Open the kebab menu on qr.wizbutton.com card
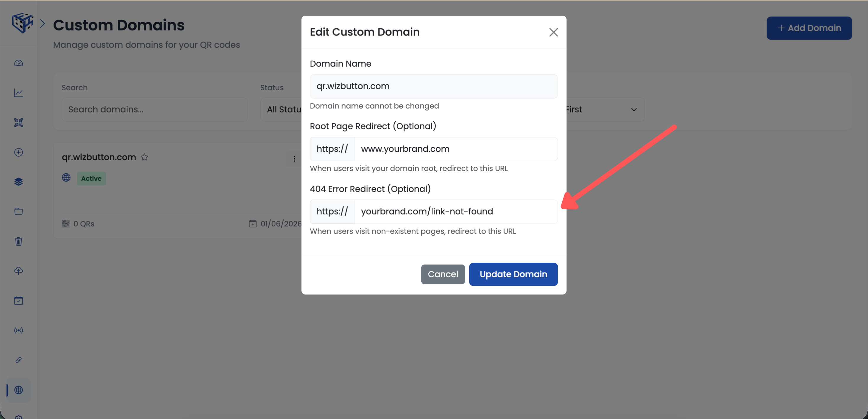This screenshot has height=419, width=868. coord(294,158)
